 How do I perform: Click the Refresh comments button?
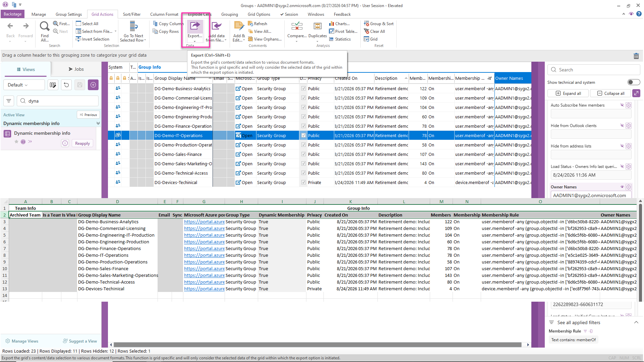pyautogui.click(x=257, y=23)
